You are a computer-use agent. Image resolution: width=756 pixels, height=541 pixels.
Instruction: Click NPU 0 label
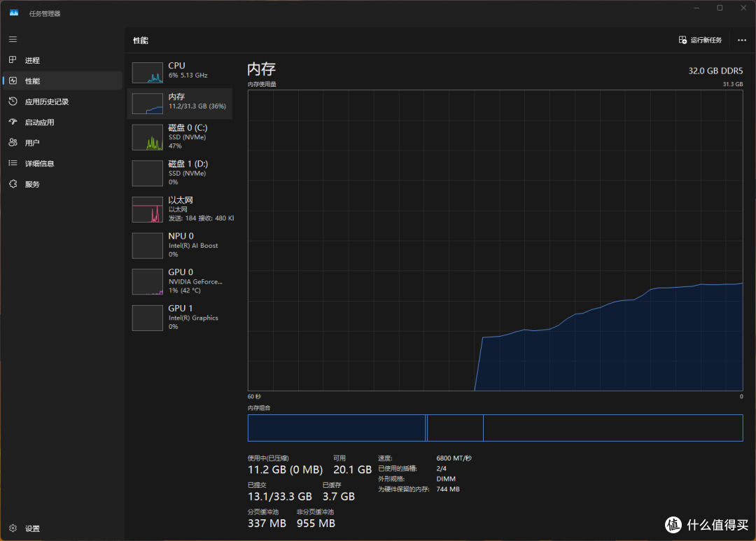(x=181, y=236)
